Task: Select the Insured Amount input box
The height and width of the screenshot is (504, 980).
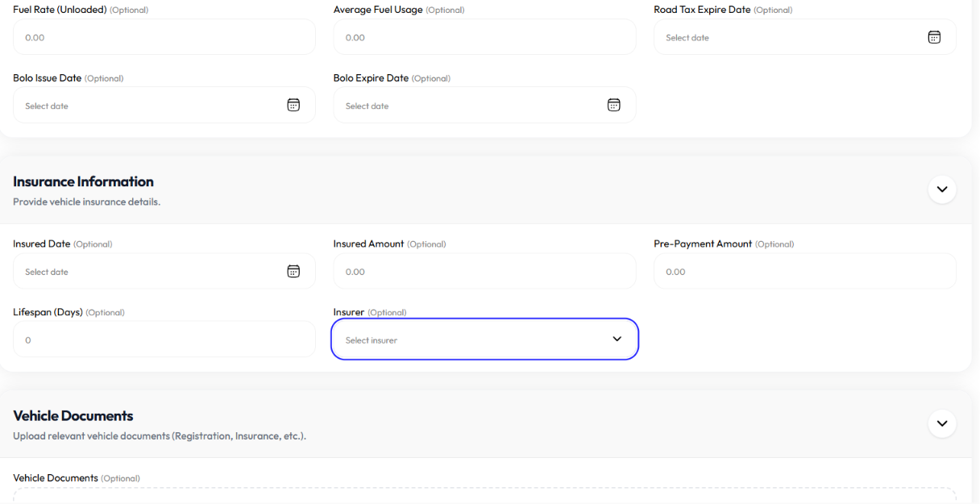Action: pos(484,271)
